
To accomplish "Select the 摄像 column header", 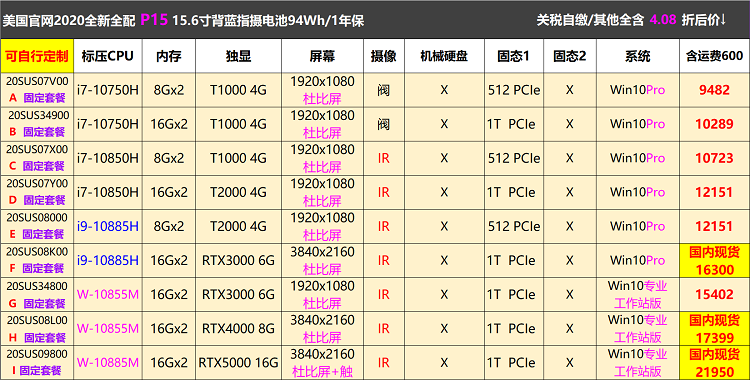I will [x=384, y=56].
